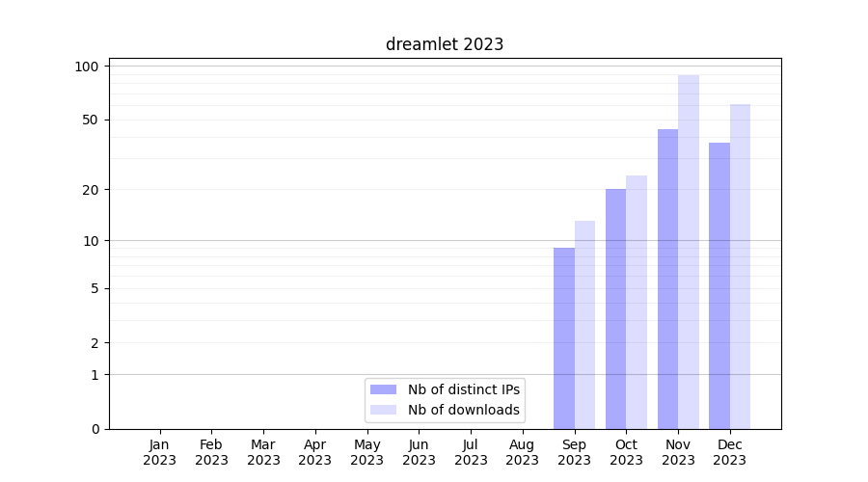
Task: Select the Dec 2023 downloads bar
Action: click(740, 266)
